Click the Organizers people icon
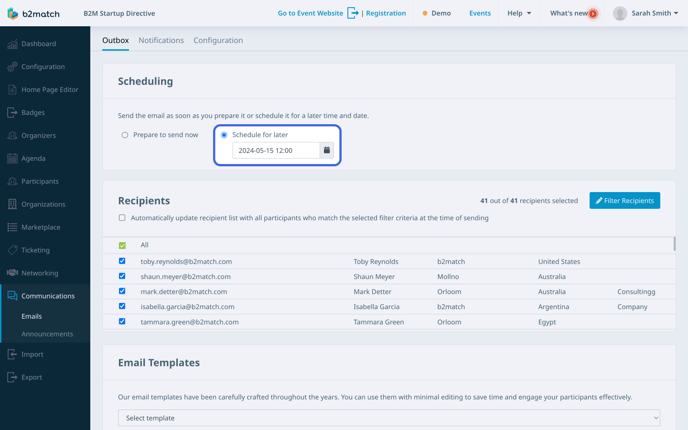Viewport: 688px width, 430px height. point(12,136)
